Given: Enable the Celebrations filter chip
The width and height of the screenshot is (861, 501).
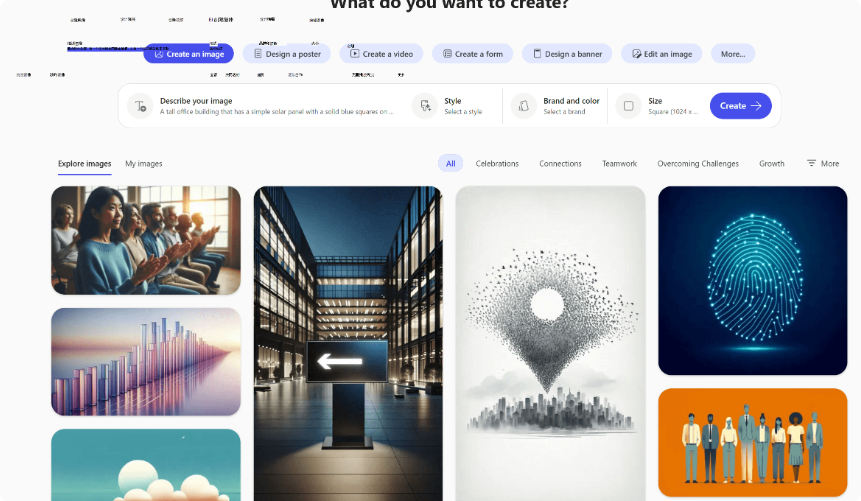Looking at the screenshot, I should coord(497,163).
